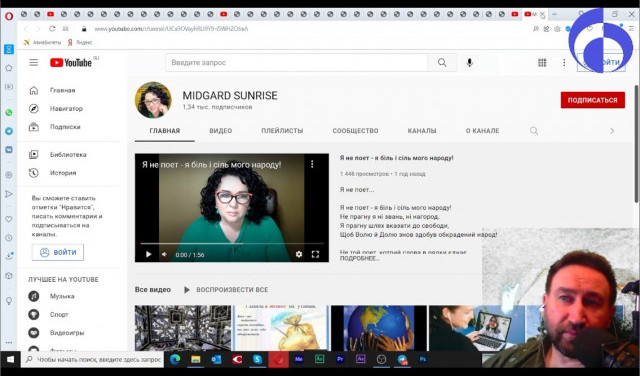Open the YouTube hamburger guide menu
The height and width of the screenshot is (376, 640).
(x=33, y=62)
